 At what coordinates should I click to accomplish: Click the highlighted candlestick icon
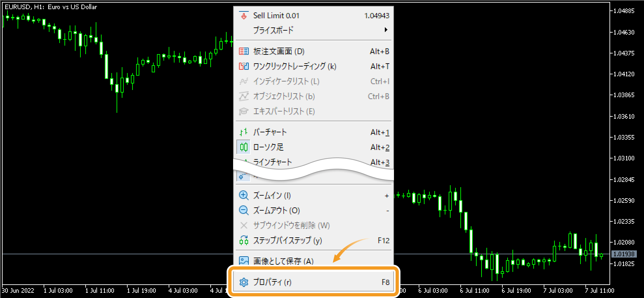coord(244,147)
